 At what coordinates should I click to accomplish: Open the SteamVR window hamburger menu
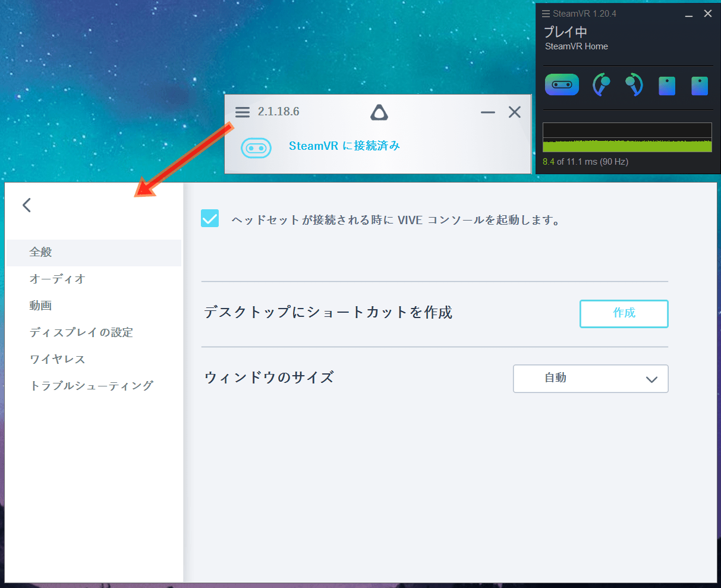[x=546, y=14]
